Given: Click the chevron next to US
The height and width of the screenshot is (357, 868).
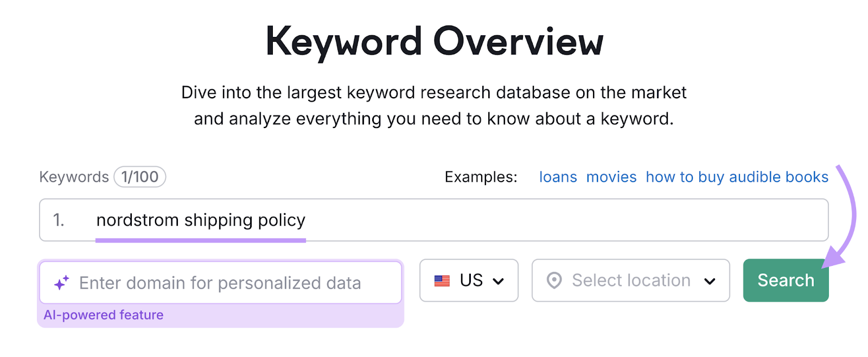Looking at the screenshot, I should coord(499,280).
